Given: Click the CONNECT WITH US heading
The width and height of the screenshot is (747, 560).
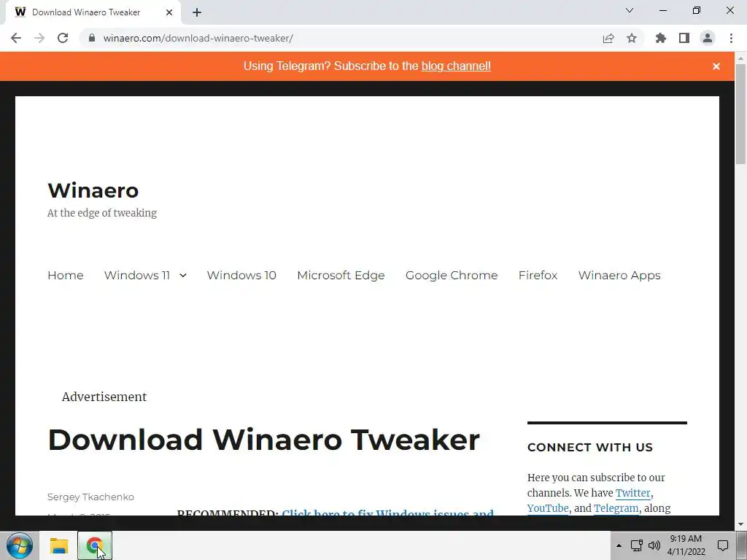Looking at the screenshot, I should [x=589, y=447].
